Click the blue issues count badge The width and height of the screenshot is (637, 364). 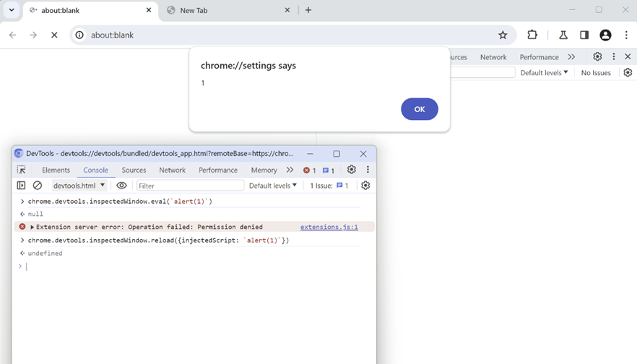(x=328, y=170)
